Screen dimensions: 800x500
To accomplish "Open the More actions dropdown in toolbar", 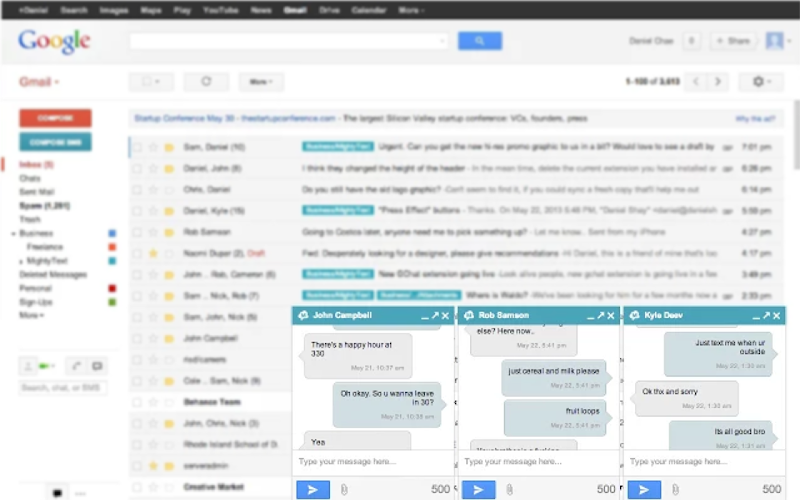I will coord(261,82).
